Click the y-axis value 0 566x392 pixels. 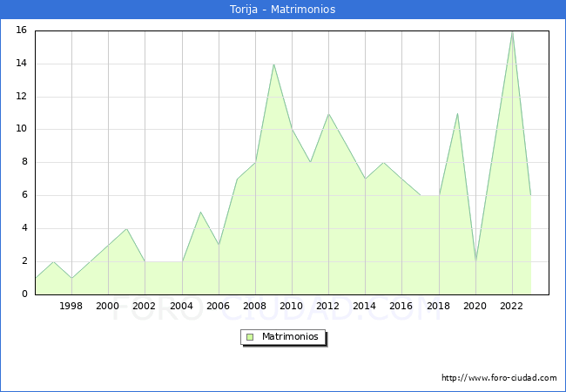click(x=24, y=294)
